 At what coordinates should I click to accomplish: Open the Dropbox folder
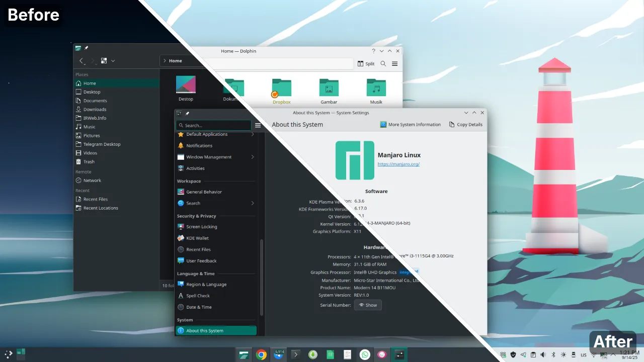282,88
